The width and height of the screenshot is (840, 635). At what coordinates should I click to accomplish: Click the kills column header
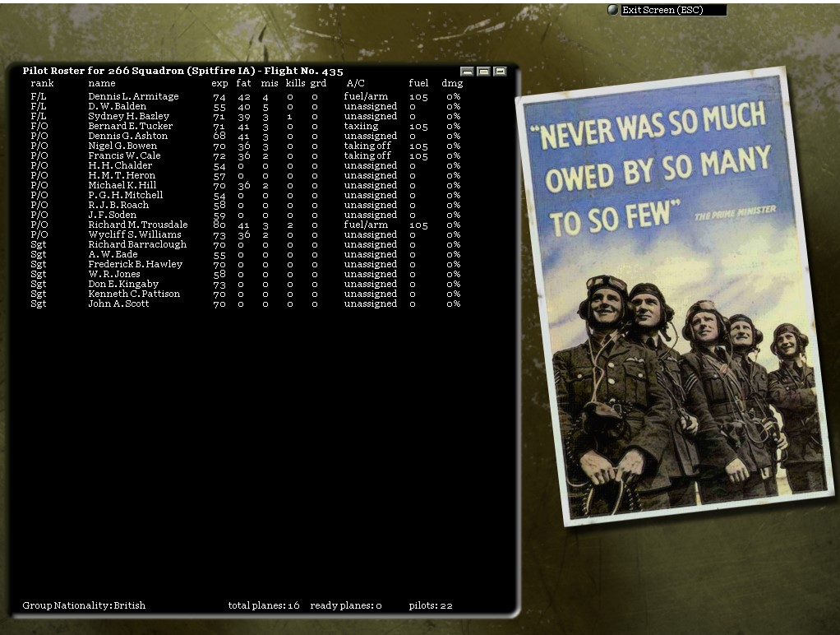click(295, 83)
